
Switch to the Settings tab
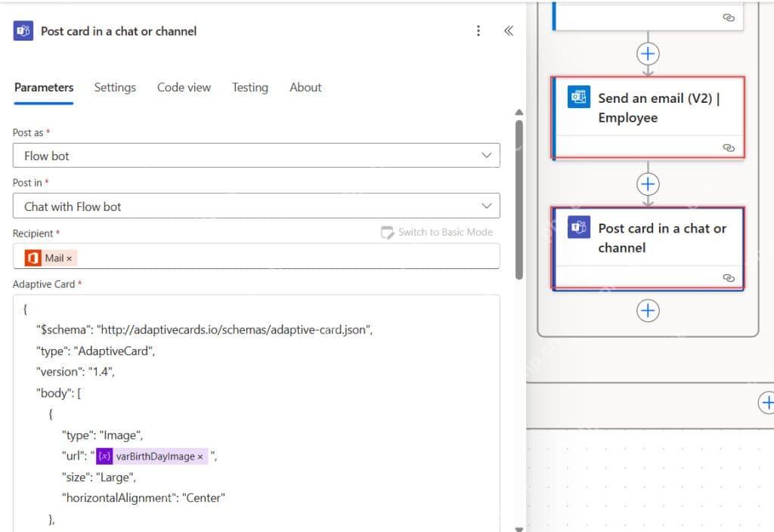pyautogui.click(x=115, y=88)
